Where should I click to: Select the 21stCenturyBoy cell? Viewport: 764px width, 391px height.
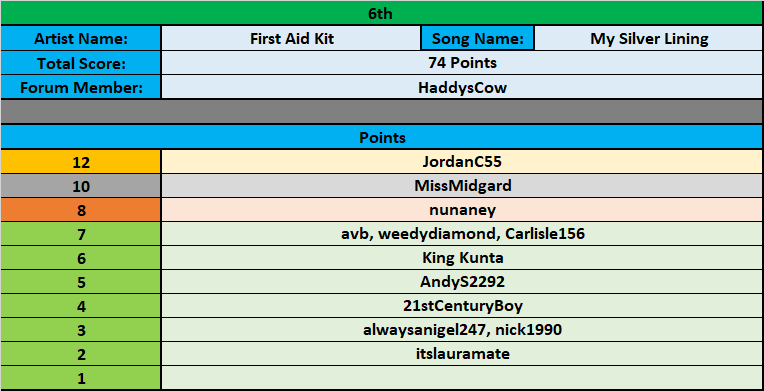click(x=462, y=306)
